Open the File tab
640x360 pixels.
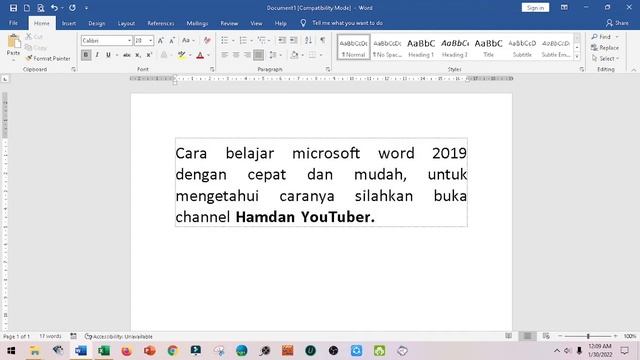click(x=13, y=23)
